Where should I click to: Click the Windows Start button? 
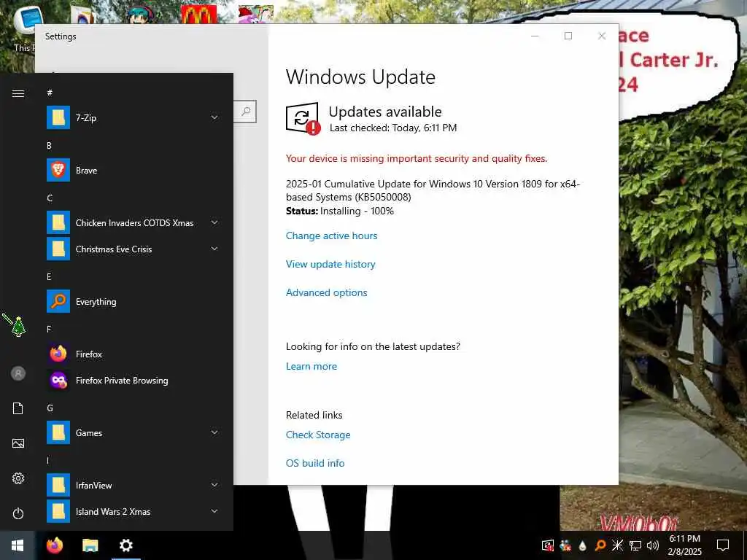(18, 545)
